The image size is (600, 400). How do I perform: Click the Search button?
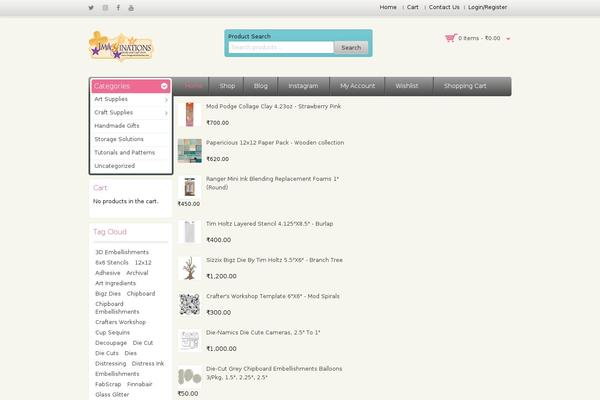tap(351, 47)
